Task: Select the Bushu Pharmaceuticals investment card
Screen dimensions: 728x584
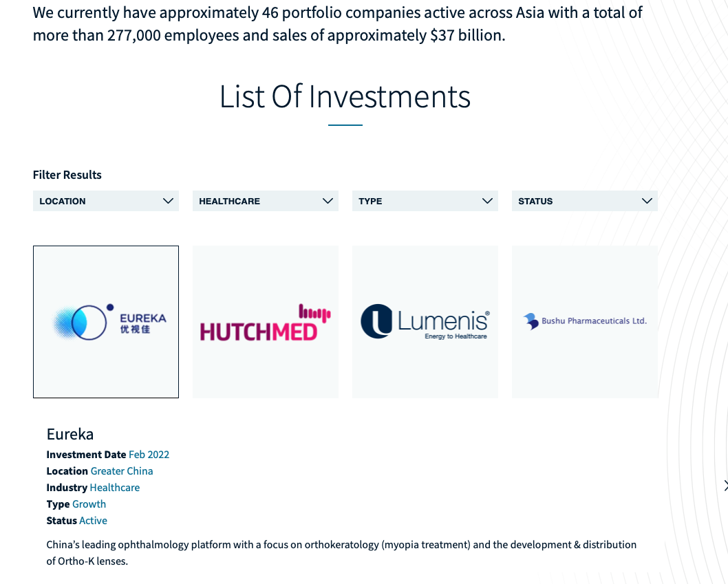Action: 585,322
